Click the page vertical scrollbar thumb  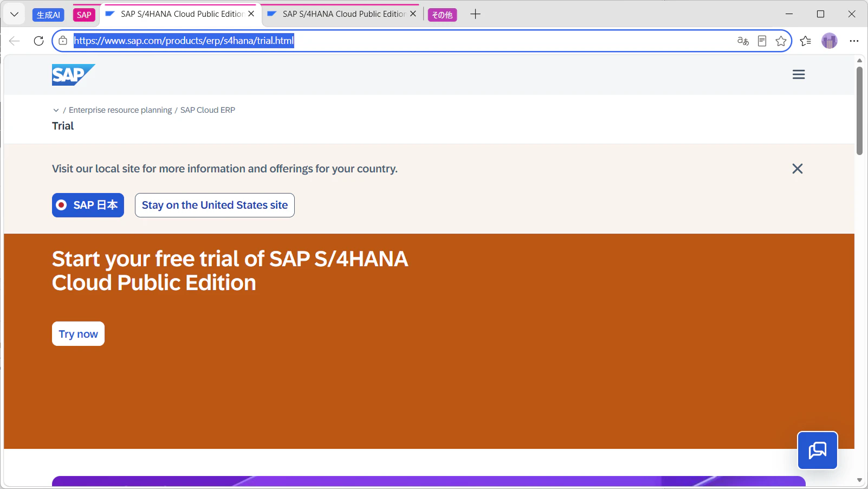[x=859, y=111]
